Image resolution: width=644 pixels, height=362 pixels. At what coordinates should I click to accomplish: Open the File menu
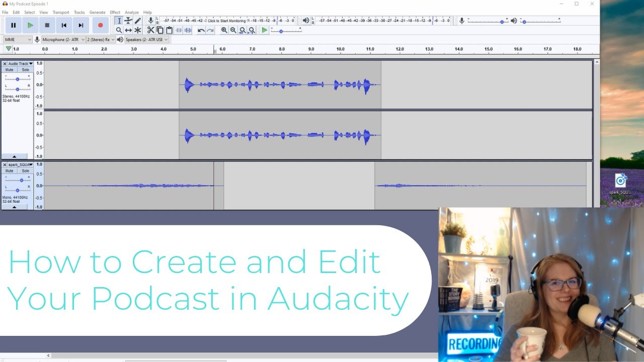pyautogui.click(x=5, y=12)
